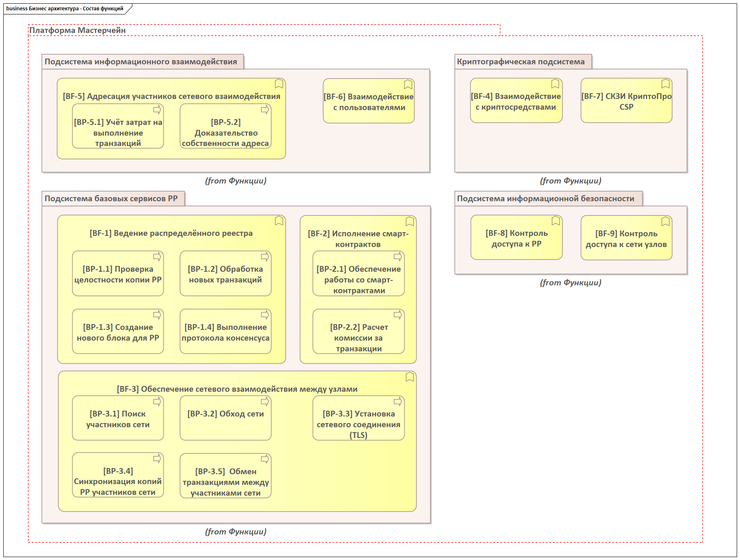The width and height of the screenshot is (740, 560).
Task: Select the BP-1.4 consensus protocol process box
Action: click(x=225, y=332)
